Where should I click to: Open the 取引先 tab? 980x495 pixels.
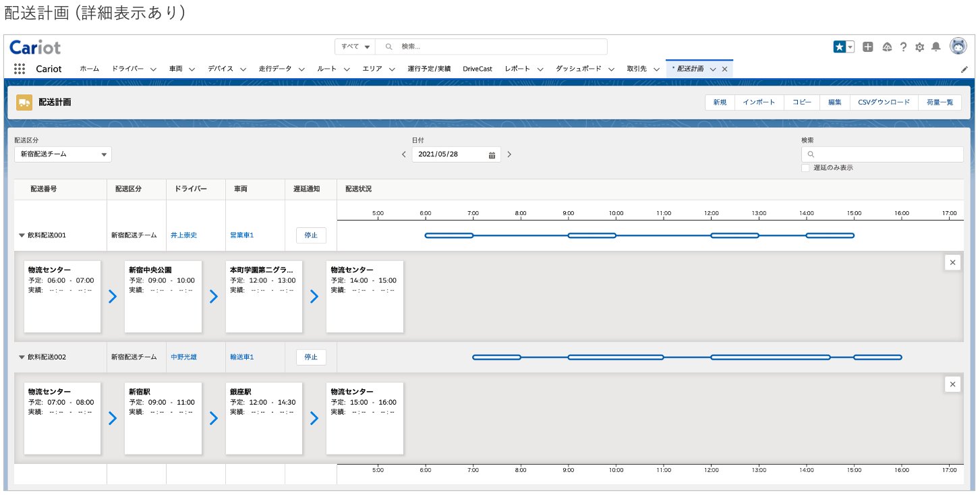[637, 69]
